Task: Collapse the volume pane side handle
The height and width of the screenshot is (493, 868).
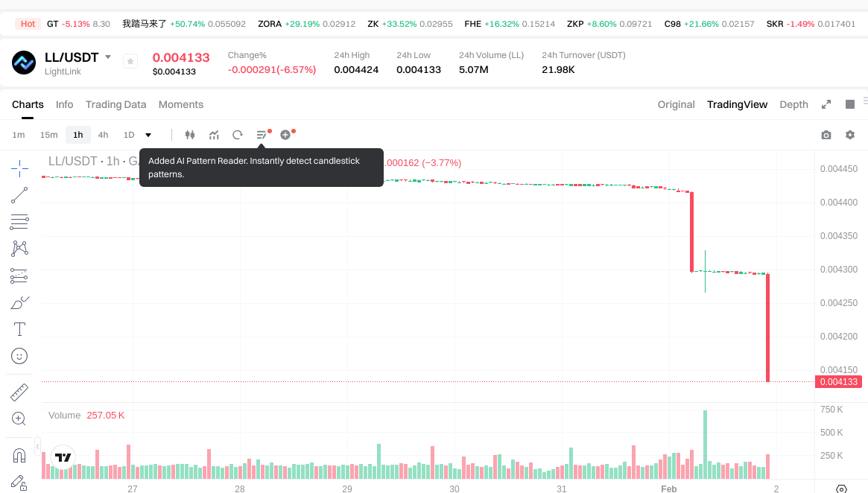Action: click(x=38, y=446)
